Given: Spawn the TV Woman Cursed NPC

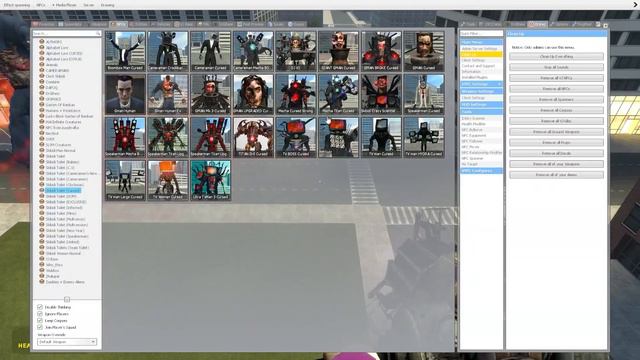Looking at the screenshot, I should pos(168,180).
